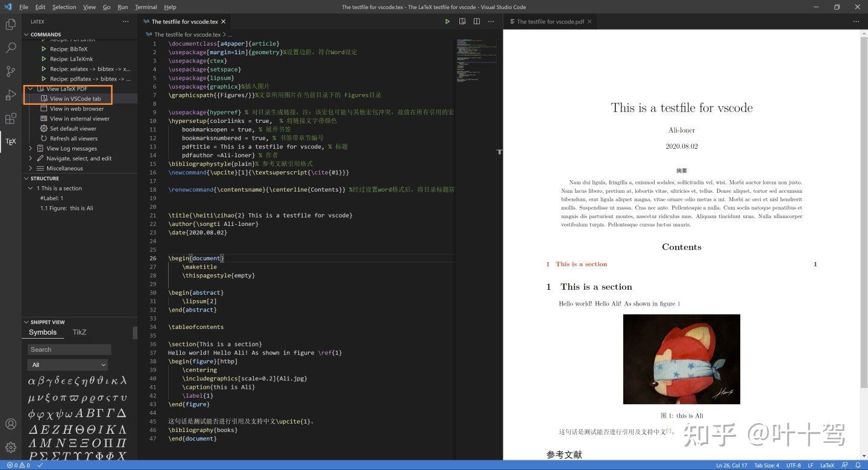Collapse the STRUCTURE panel section
868x470 pixels.
(26, 178)
